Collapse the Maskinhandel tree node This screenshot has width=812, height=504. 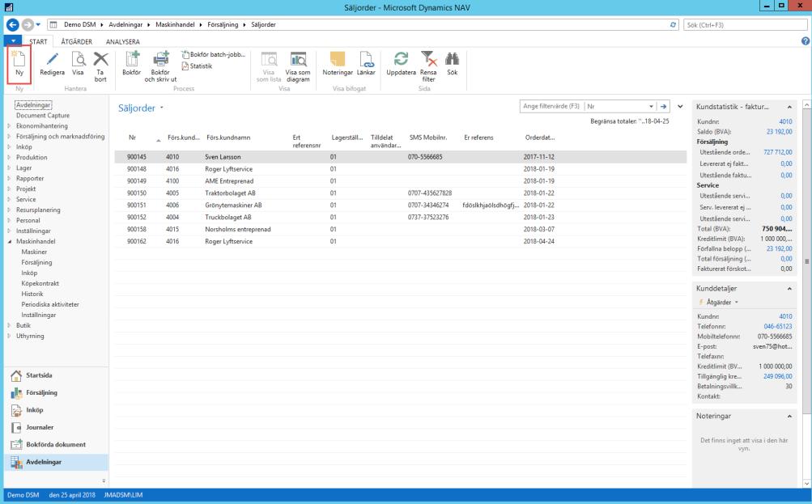pos(9,242)
